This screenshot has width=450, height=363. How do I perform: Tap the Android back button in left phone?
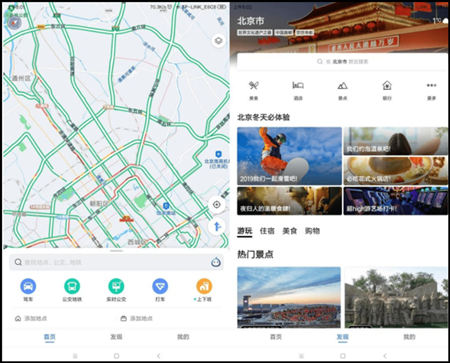click(159, 356)
